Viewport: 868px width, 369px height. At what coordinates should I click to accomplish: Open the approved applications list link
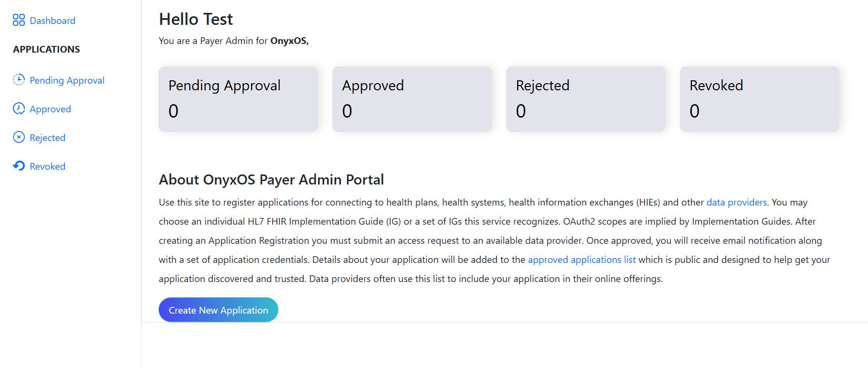582,260
